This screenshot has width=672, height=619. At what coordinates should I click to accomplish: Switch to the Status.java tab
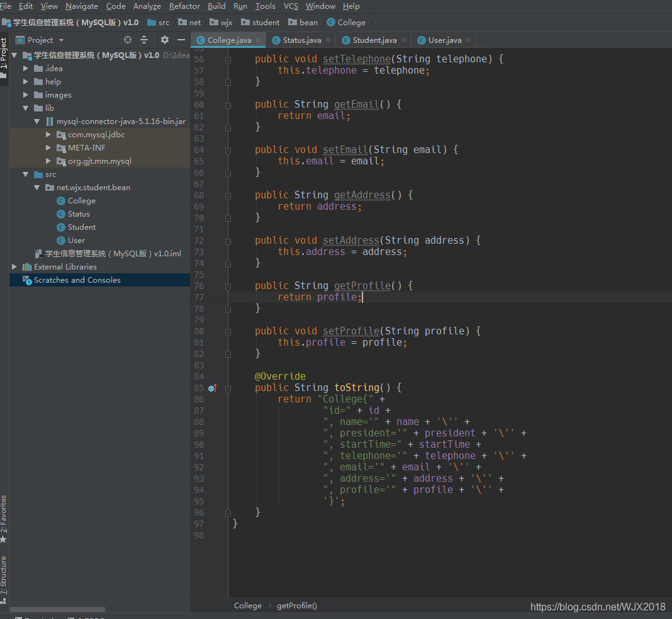point(302,40)
